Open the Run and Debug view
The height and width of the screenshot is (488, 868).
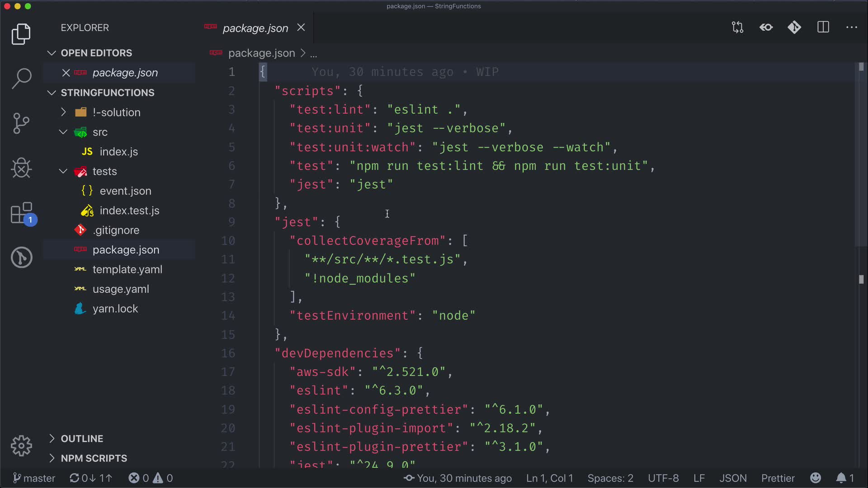[x=21, y=168]
